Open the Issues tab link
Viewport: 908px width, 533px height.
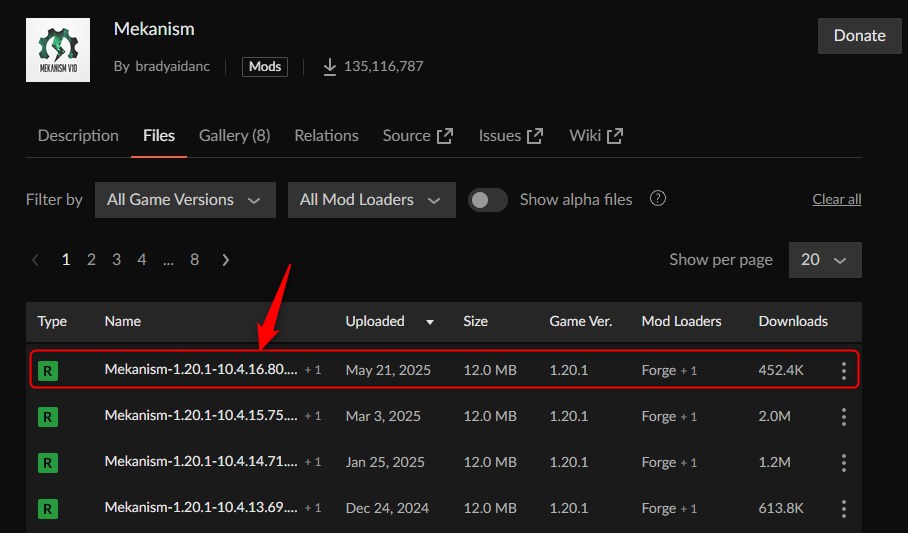[x=511, y=136]
